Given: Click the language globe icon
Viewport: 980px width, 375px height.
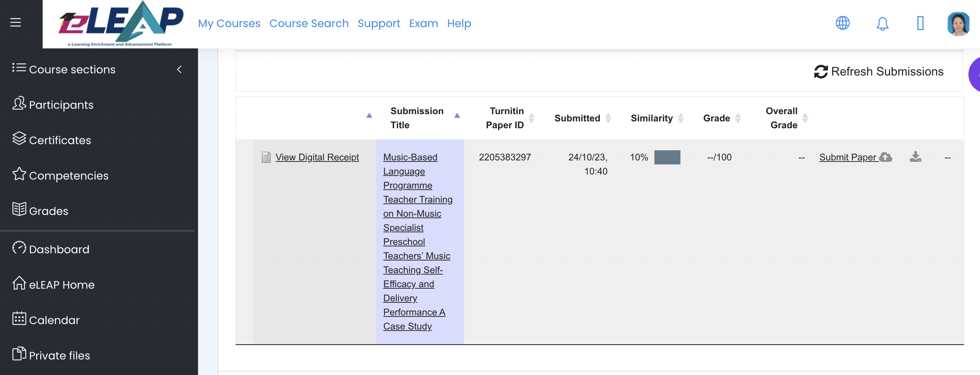Looking at the screenshot, I should click(x=842, y=23).
